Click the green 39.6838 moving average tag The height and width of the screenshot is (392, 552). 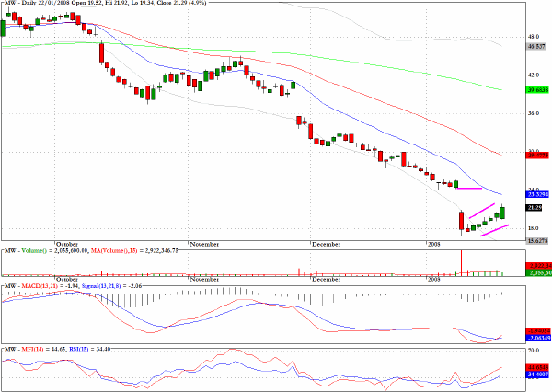[537, 90]
